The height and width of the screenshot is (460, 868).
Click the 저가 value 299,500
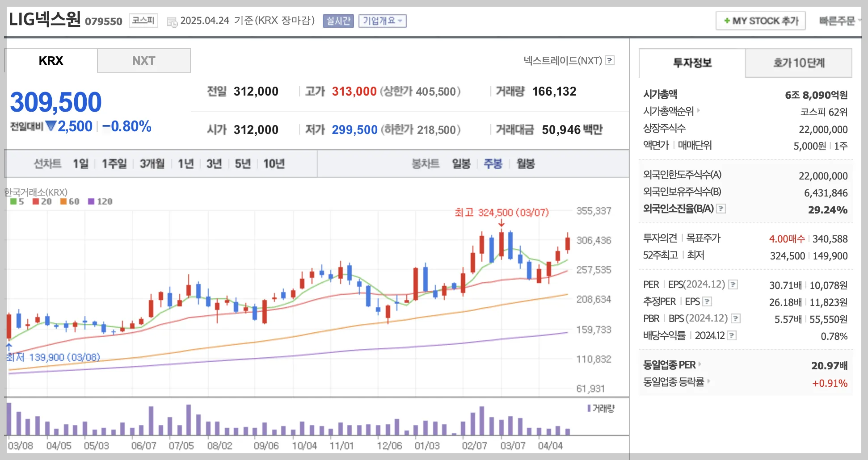(x=355, y=130)
